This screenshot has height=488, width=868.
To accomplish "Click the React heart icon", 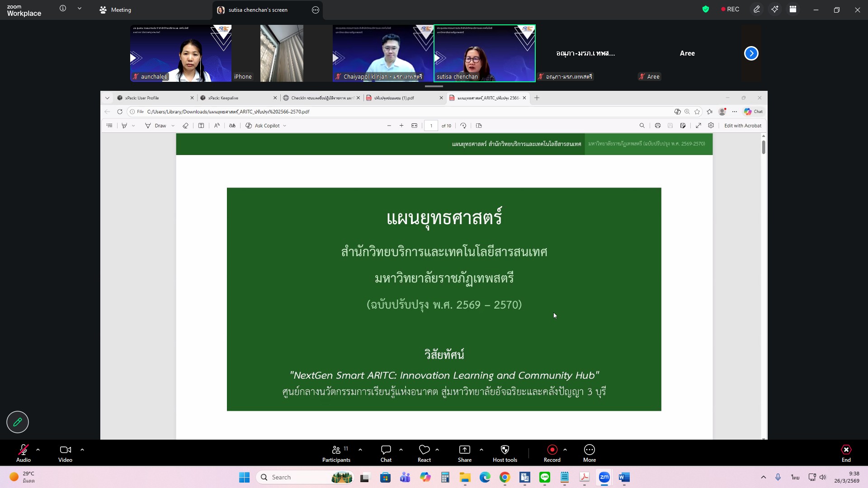I will 424,453.
